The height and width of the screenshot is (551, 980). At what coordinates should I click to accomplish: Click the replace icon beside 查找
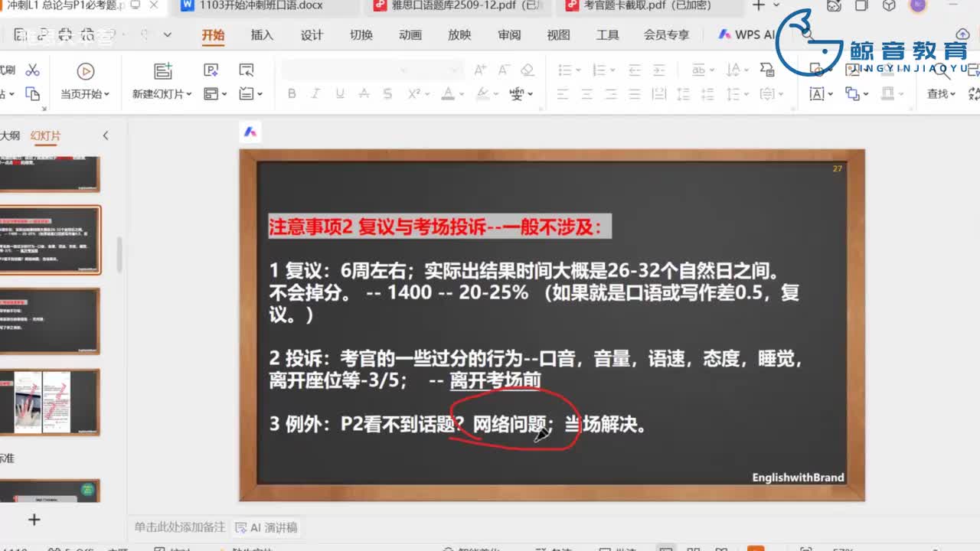point(973,94)
